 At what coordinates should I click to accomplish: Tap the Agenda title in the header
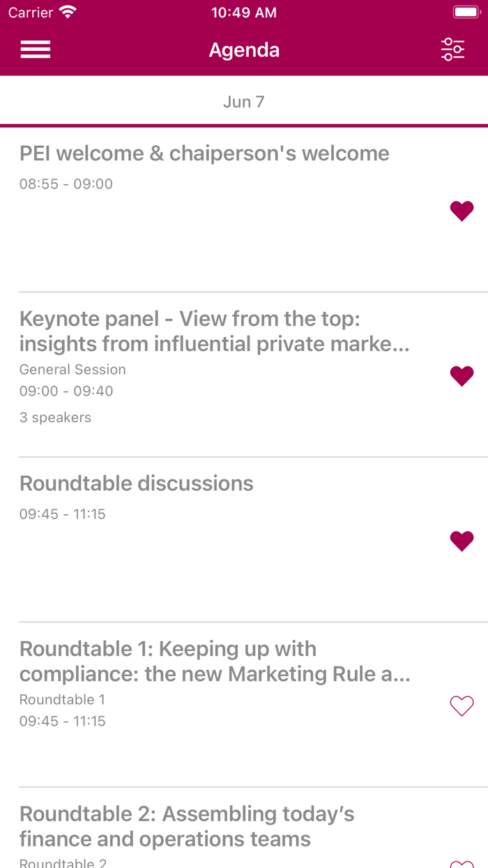point(244,50)
